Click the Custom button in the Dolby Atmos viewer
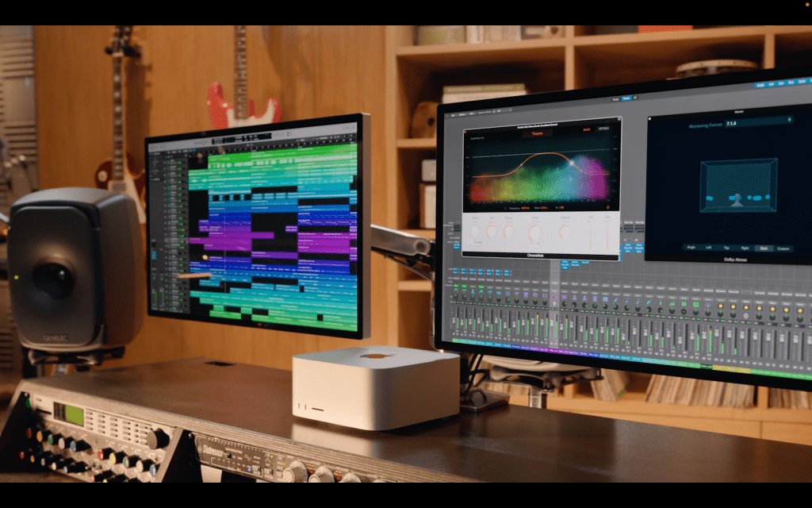Image resolution: width=812 pixels, height=508 pixels. pyautogui.click(x=783, y=248)
